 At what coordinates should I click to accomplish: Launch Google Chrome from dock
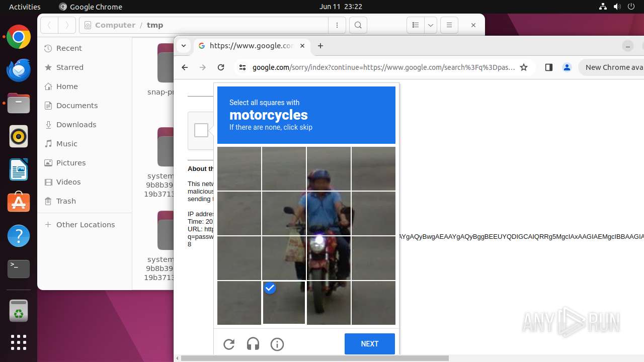point(19,37)
